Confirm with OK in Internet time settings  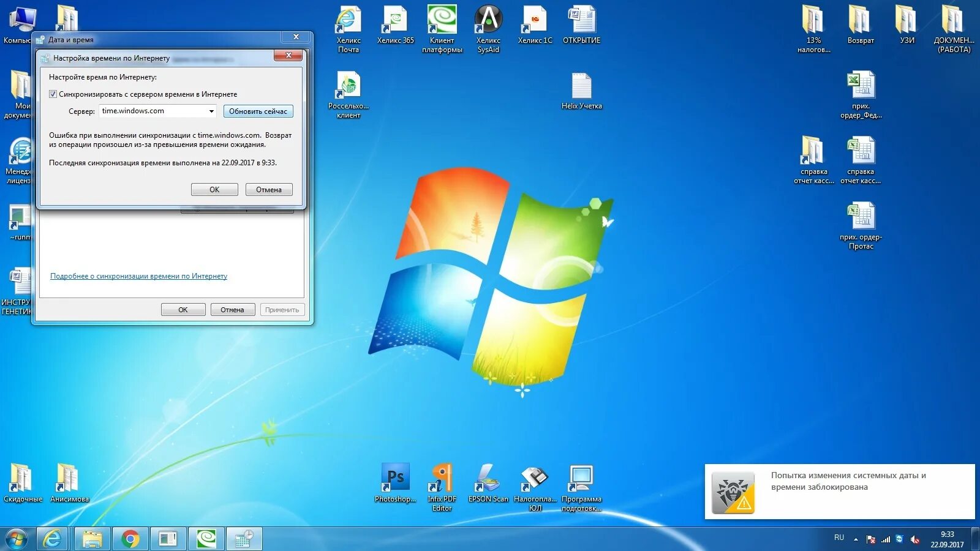(x=214, y=190)
